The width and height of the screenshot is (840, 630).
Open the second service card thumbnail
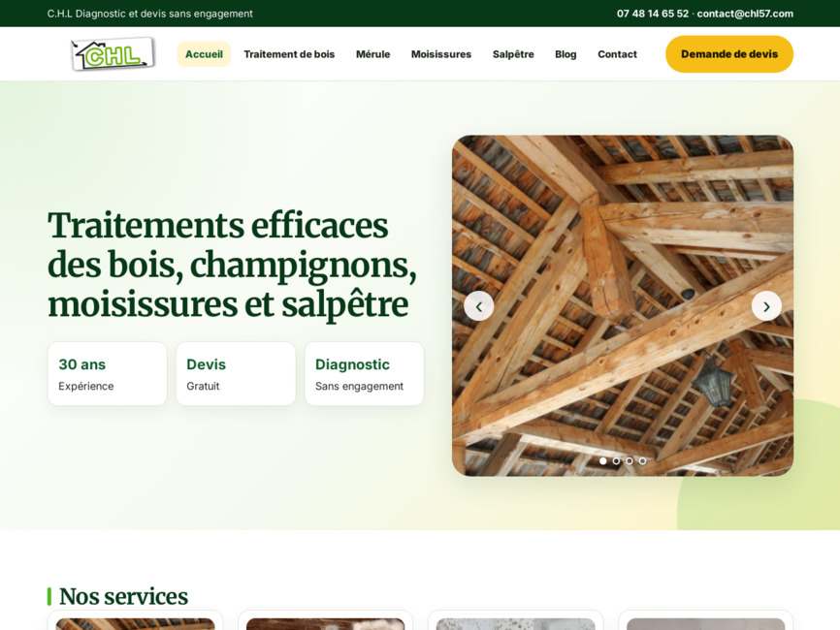point(325,624)
